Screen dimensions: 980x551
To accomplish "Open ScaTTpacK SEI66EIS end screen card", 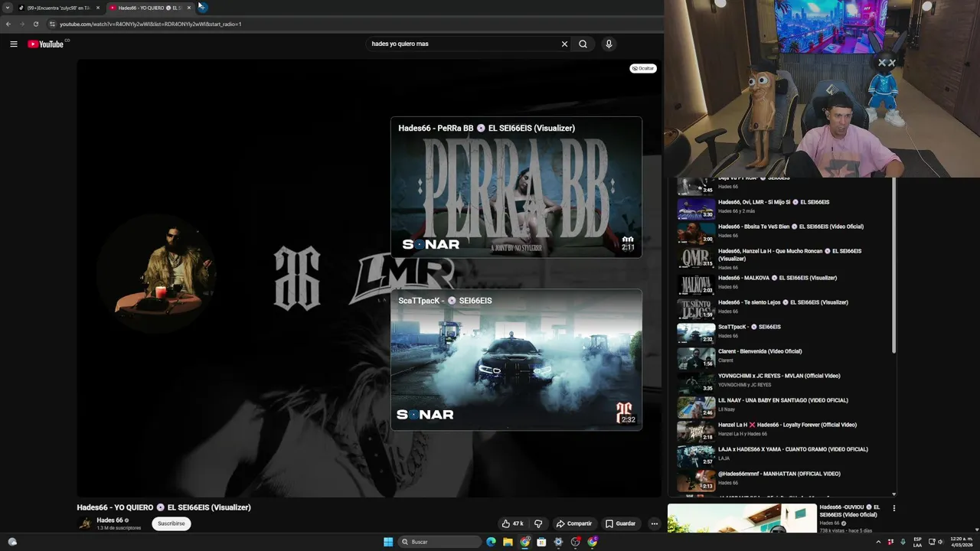I will pyautogui.click(x=516, y=360).
